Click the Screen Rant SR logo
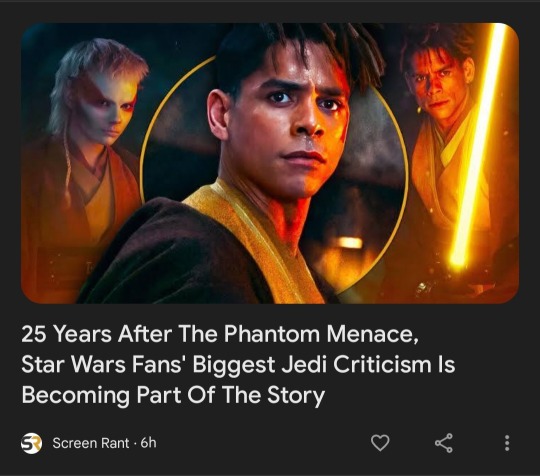Screen dimensions: 540x476 point(31,443)
